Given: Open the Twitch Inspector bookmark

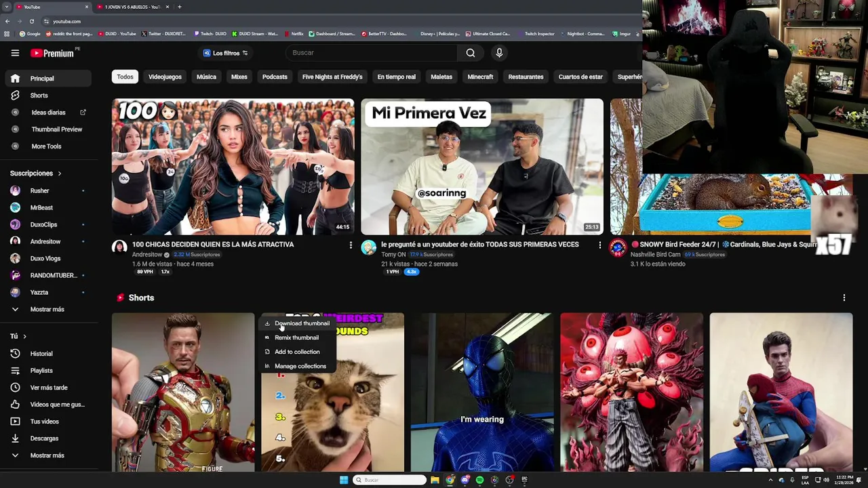Looking at the screenshot, I should pyautogui.click(x=536, y=34).
